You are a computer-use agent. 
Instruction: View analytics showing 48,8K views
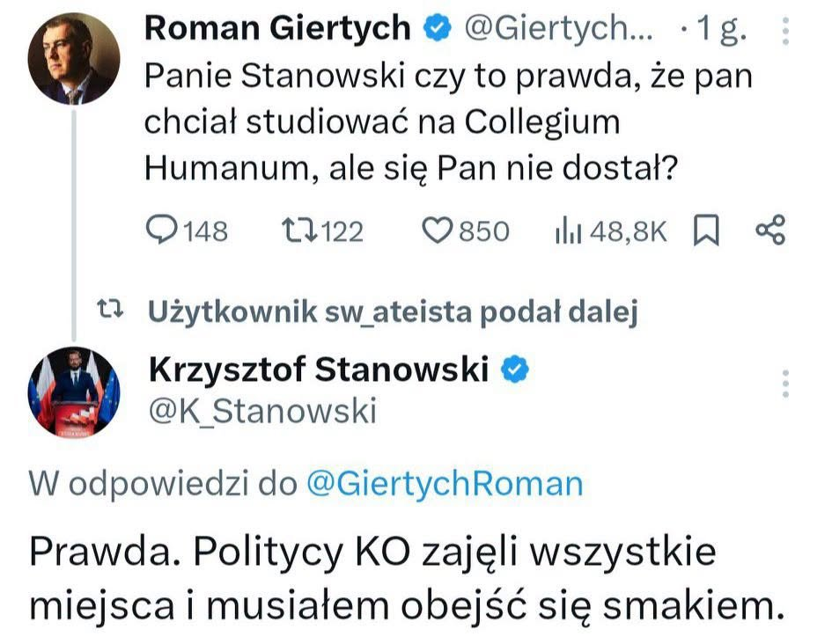(x=610, y=231)
